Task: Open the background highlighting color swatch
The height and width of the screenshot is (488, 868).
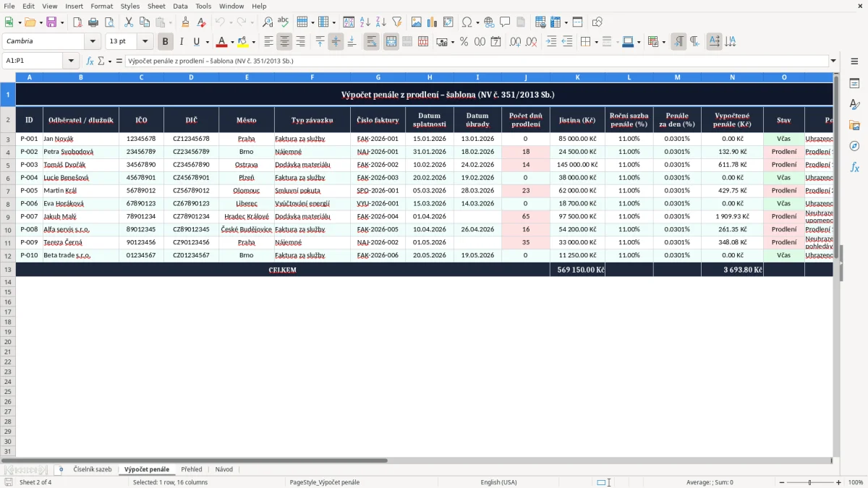Action: pos(243,42)
